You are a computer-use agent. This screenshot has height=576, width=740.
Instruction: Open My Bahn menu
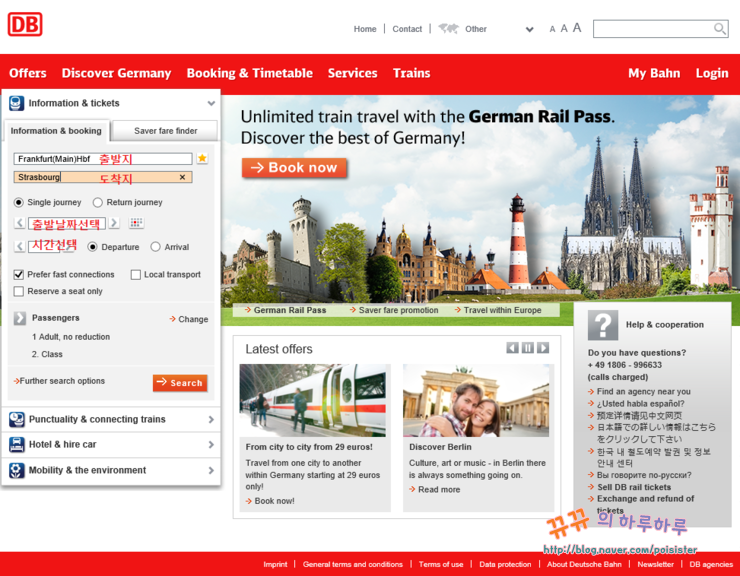pos(654,73)
